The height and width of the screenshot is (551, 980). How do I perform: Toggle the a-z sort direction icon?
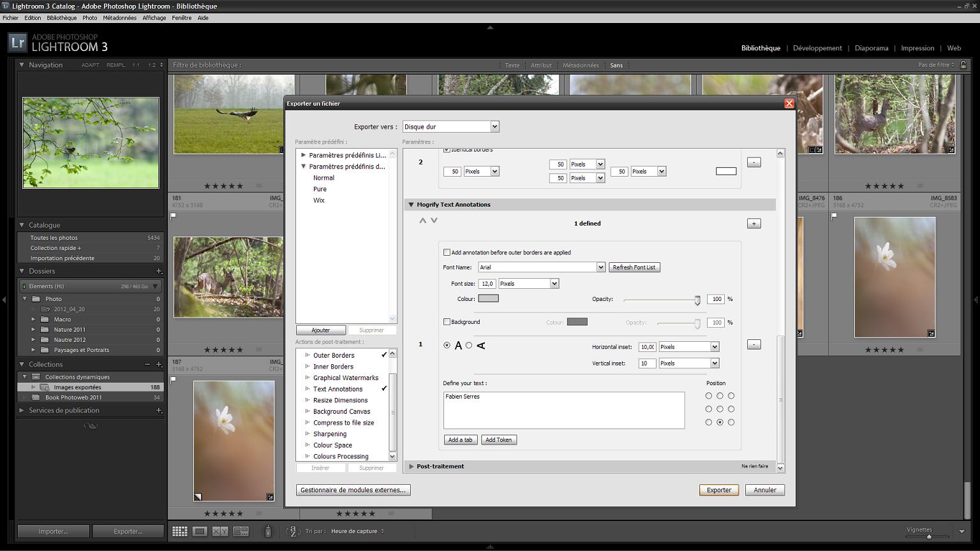tap(292, 531)
